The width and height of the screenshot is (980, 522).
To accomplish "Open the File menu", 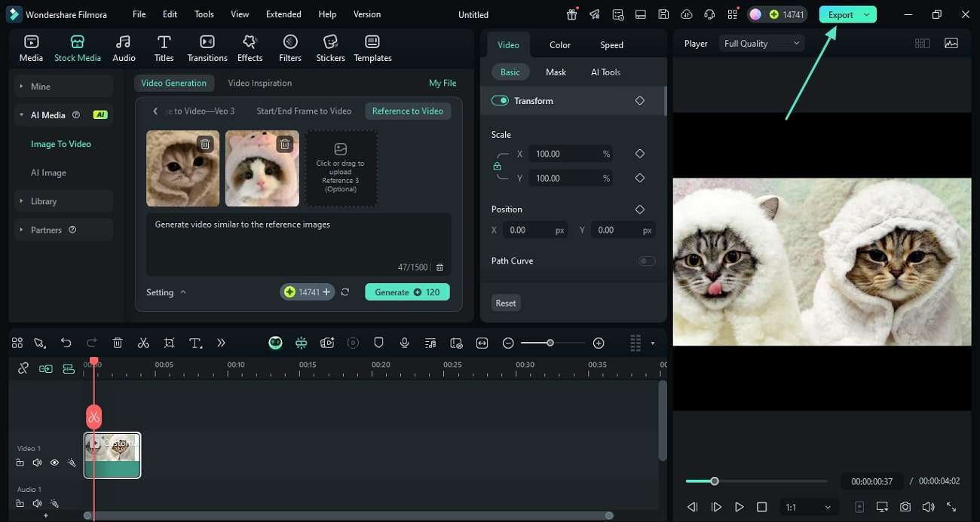I will pos(139,14).
